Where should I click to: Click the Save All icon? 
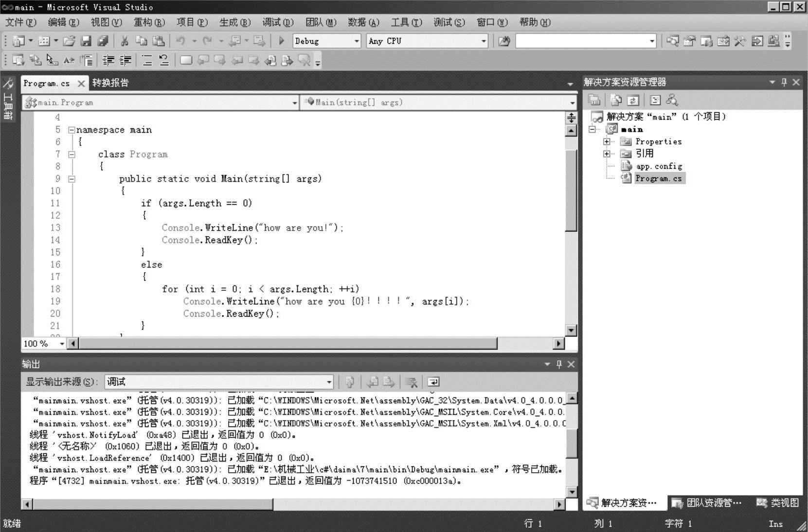pos(103,41)
